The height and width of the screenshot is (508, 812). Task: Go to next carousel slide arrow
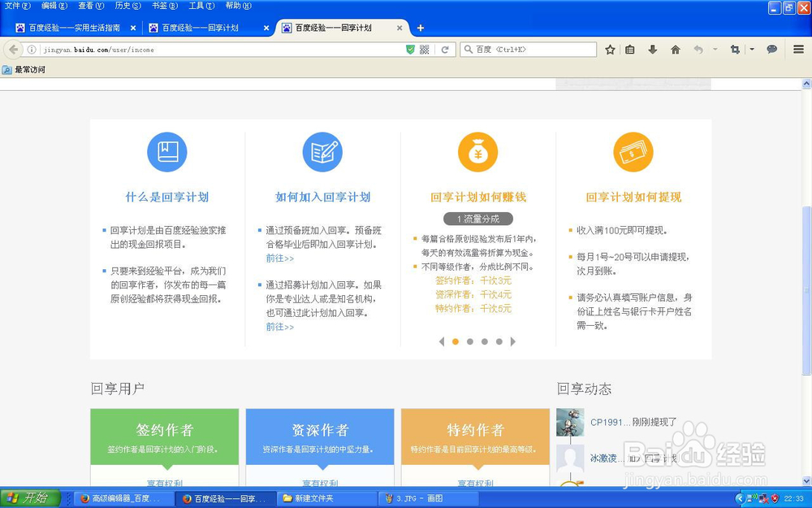coord(512,341)
